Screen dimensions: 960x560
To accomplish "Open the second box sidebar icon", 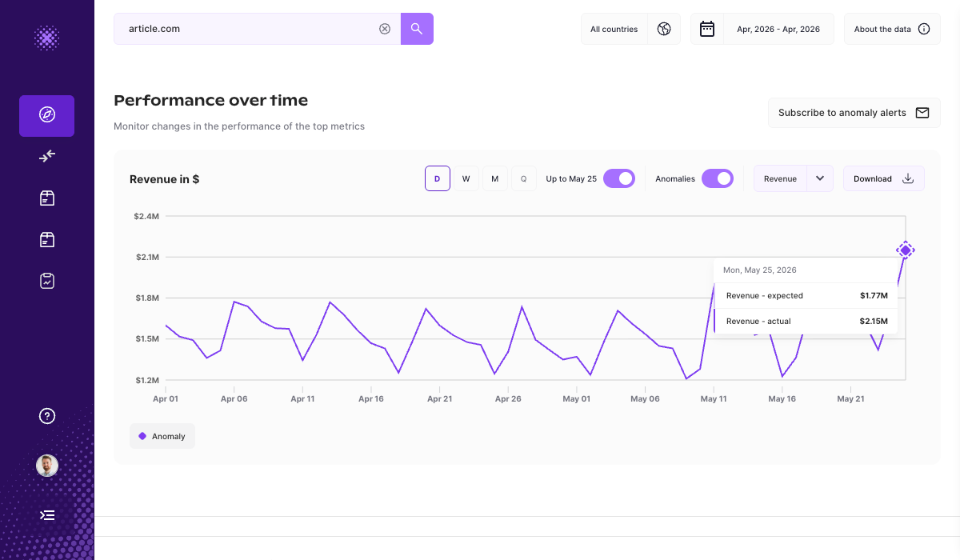I will [47, 239].
